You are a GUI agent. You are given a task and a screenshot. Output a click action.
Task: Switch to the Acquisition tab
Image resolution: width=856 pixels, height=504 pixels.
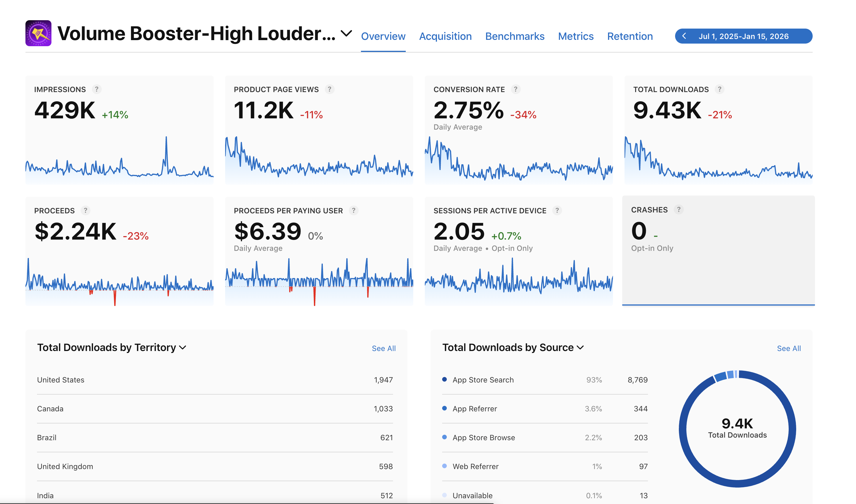[445, 36]
